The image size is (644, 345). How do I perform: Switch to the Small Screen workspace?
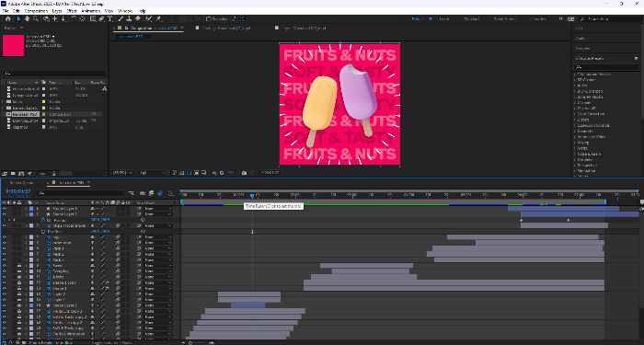(x=505, y=19)
